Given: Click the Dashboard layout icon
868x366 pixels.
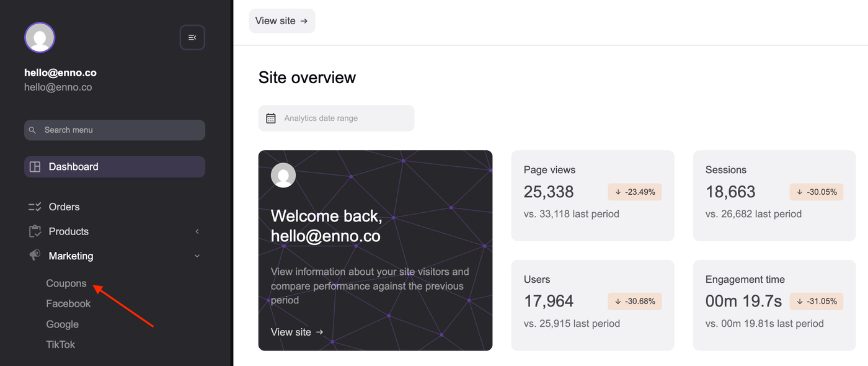Looking at the screenshot, I should (x=35, y=167).
